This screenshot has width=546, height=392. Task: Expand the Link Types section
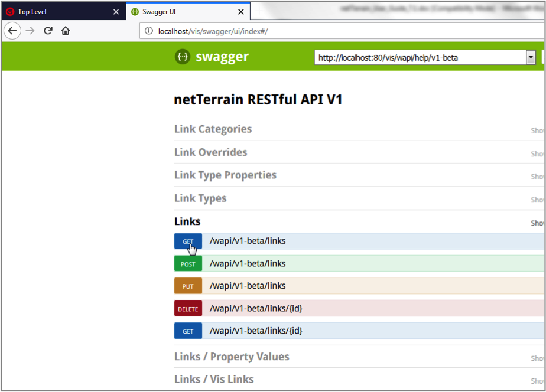[200, 198]
